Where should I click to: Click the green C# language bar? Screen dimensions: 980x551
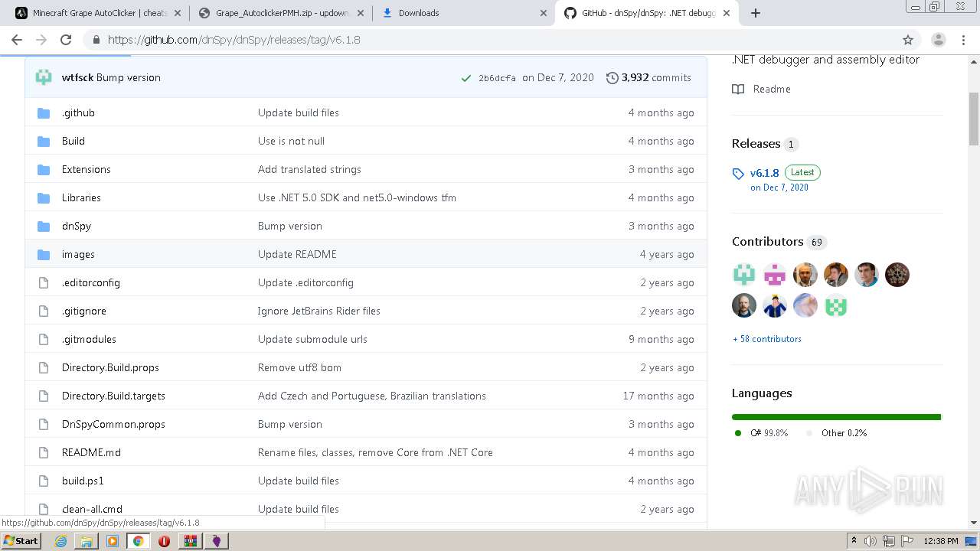click(x=835, y=417)
